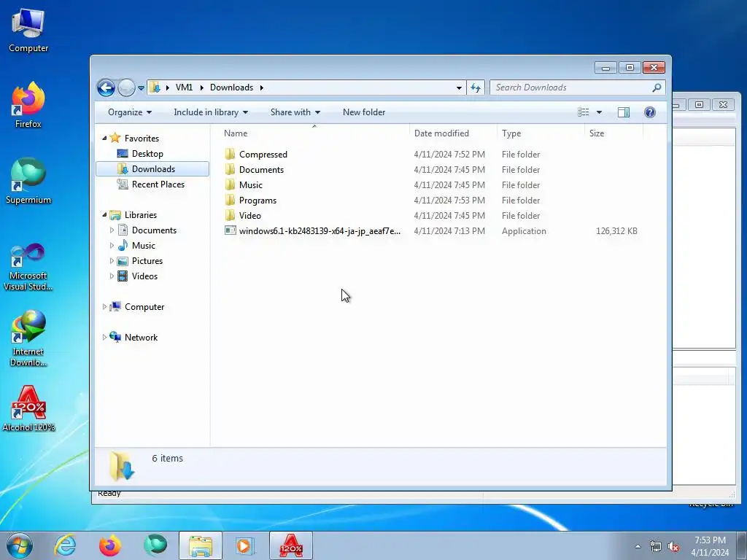Open Alcohol 120% desktop shortcut
The height and width of the screenshot is (560, 747).
[28, 408]
